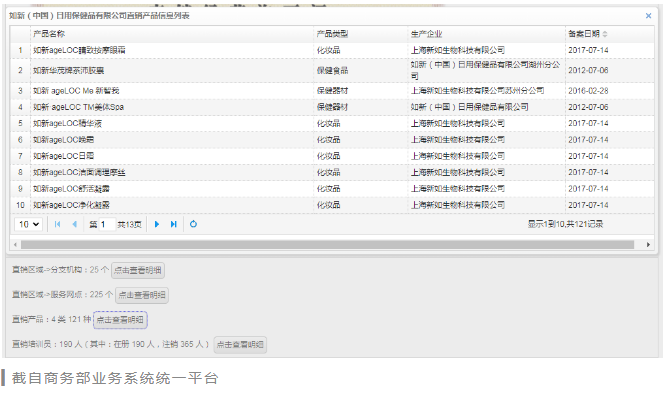This screenshot has height=402, width=665.
Task: Select row 10 如新ageLOC净化凝露
Action: click(332, 205)
